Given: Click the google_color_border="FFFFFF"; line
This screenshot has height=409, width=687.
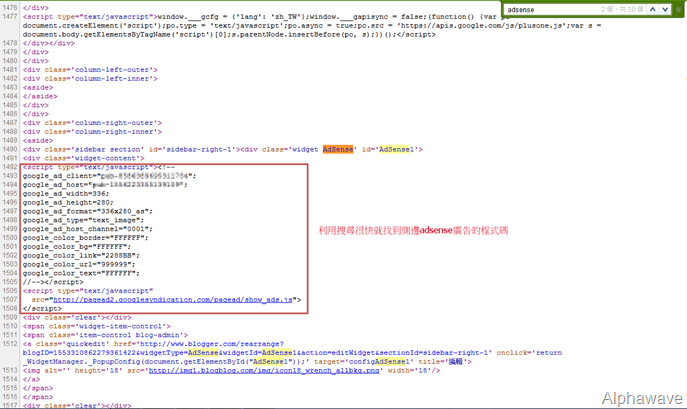Looking at the screenshot, I should tap(85, 238).
